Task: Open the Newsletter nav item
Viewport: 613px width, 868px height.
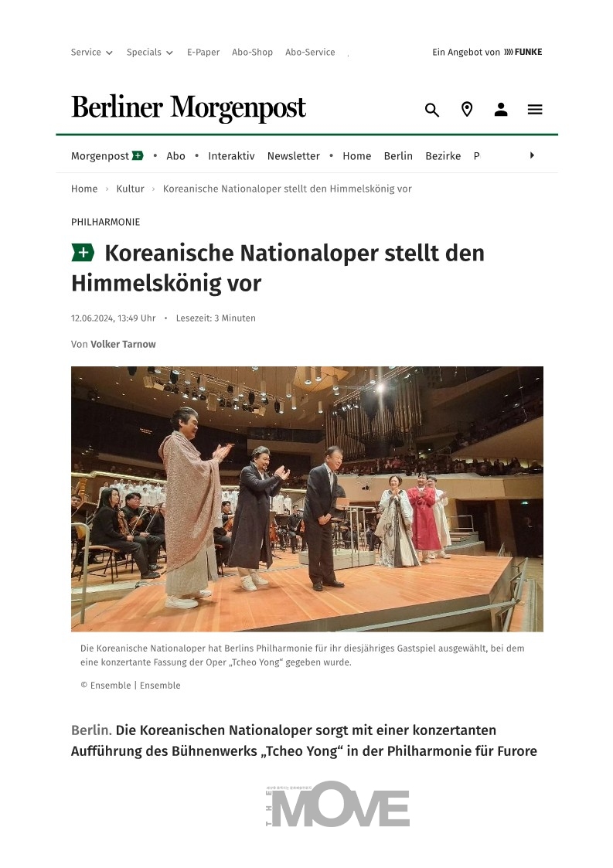Action: (294, 156)
